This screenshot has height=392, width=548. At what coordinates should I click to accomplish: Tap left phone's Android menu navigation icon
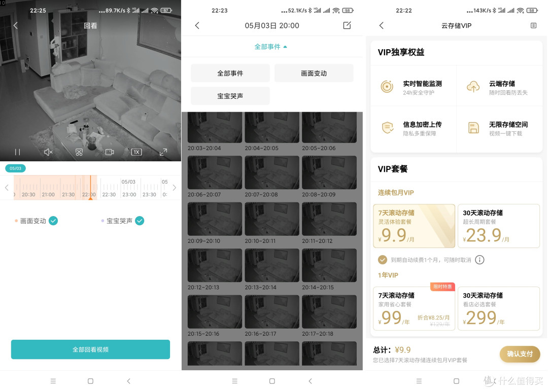[53, 381]
